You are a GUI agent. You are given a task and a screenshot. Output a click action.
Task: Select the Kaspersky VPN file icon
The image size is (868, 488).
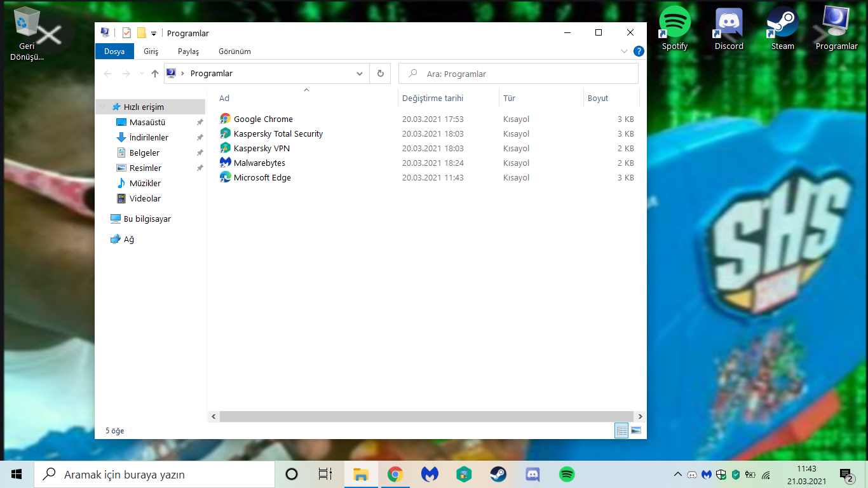pyautogui.click(x=225, y=148)
